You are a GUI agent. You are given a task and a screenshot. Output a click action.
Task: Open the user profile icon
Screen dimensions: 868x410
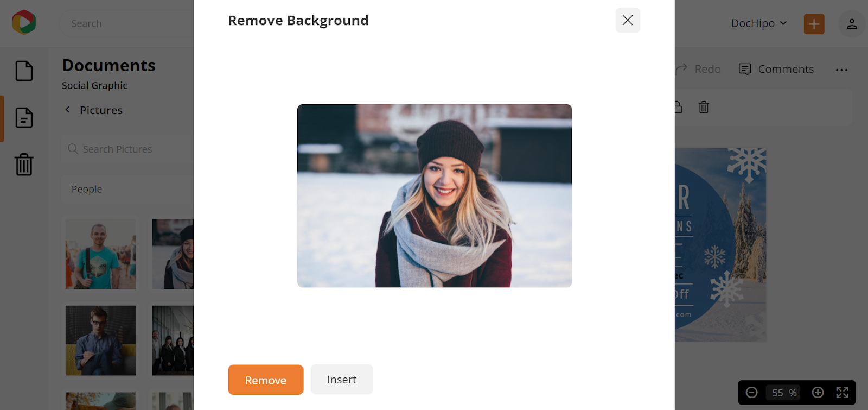pyautogui.click(x=852, y=24)
